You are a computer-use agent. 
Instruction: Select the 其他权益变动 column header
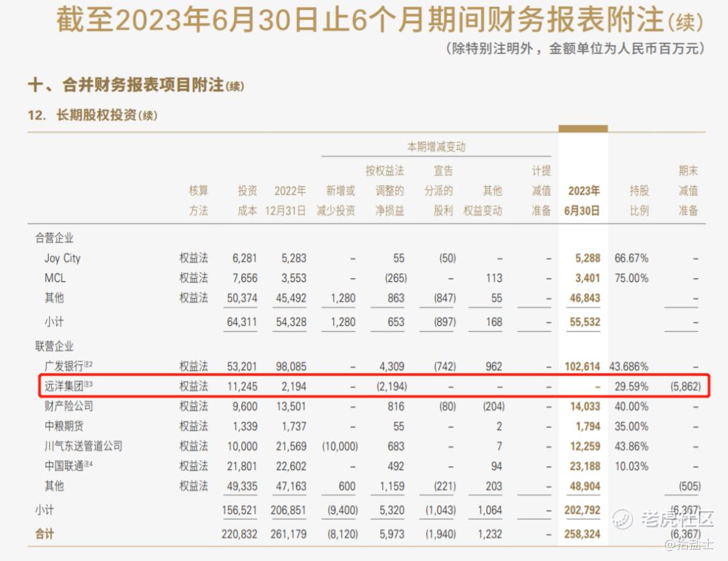[x=483, y=200]
